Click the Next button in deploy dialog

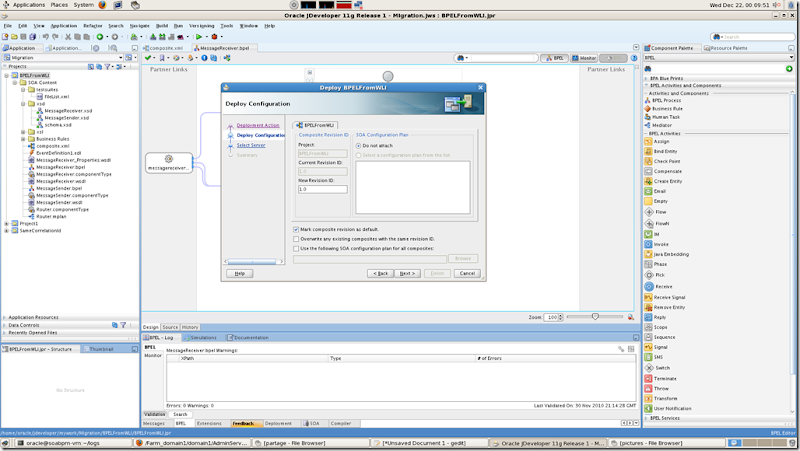(x=407, y=273)
